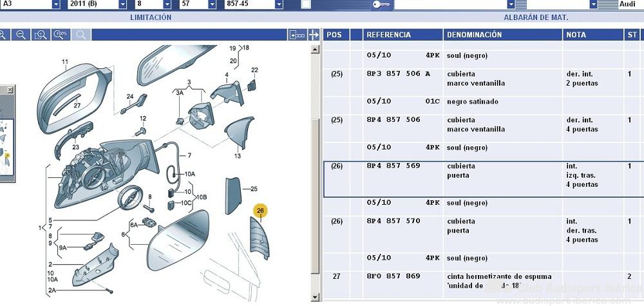Open the 2011 (B) year dropdown
Screen dimensions: 644x306
(x=122, y=5)
